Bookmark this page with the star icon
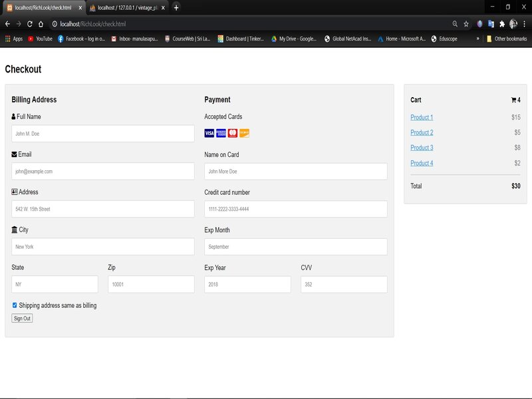This screenshot has width=532, height=399. point(466,24)
